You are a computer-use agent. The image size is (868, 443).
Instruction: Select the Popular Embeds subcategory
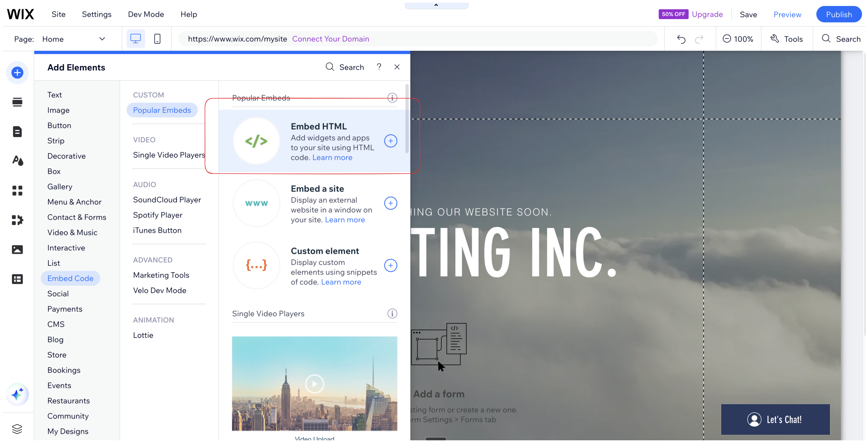pyautogui.click(x=162, y=110)
